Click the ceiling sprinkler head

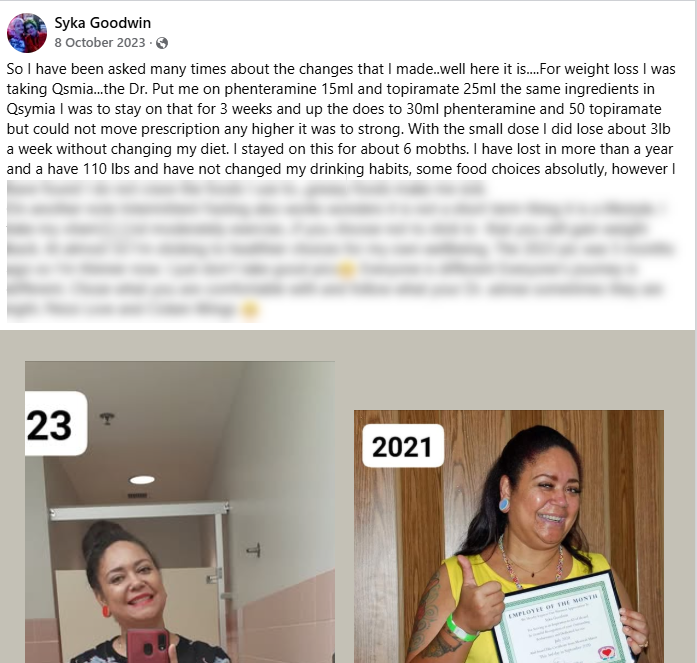[x=107, y=418]
